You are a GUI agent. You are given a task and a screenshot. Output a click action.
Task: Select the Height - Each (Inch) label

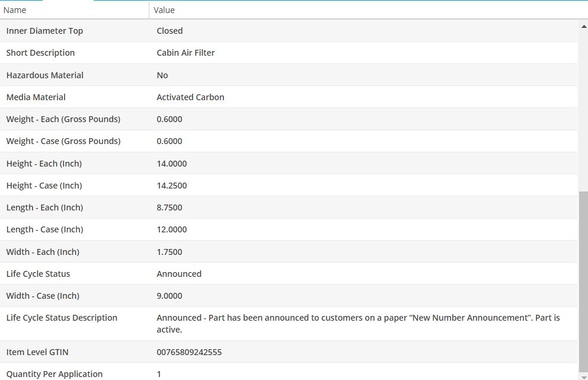[44, 164]
